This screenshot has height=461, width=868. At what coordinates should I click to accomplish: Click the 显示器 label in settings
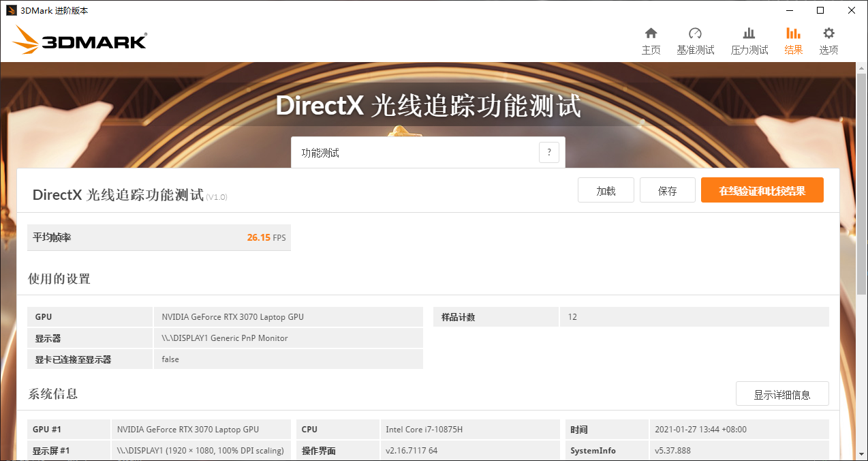[48, 338]
